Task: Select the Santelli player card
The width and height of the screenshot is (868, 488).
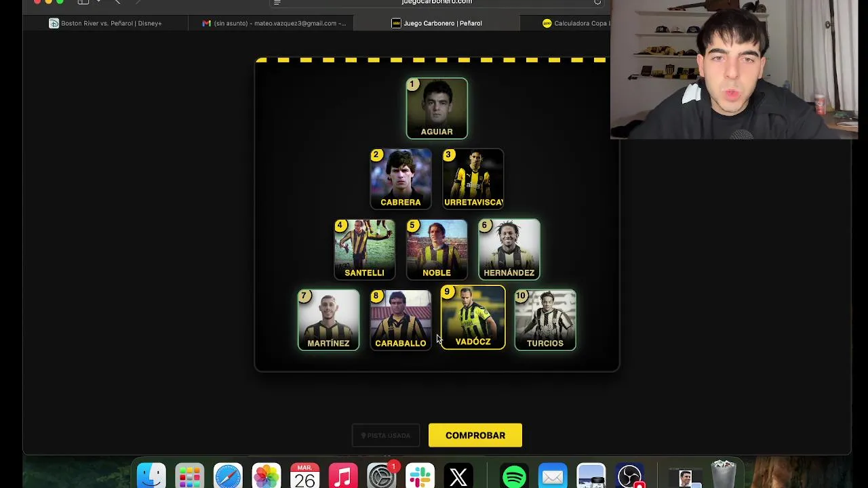Action: pos(364,249)
